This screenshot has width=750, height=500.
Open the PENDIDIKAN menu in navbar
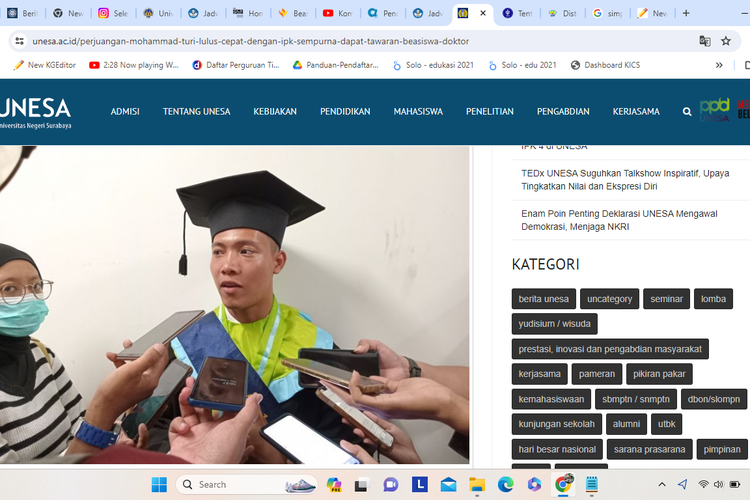tap(345, 112)
